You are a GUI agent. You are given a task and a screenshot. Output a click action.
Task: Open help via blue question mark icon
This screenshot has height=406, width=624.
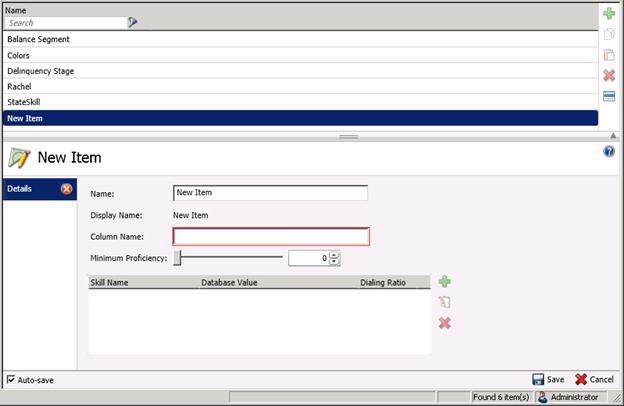click(x=609, y=151)
